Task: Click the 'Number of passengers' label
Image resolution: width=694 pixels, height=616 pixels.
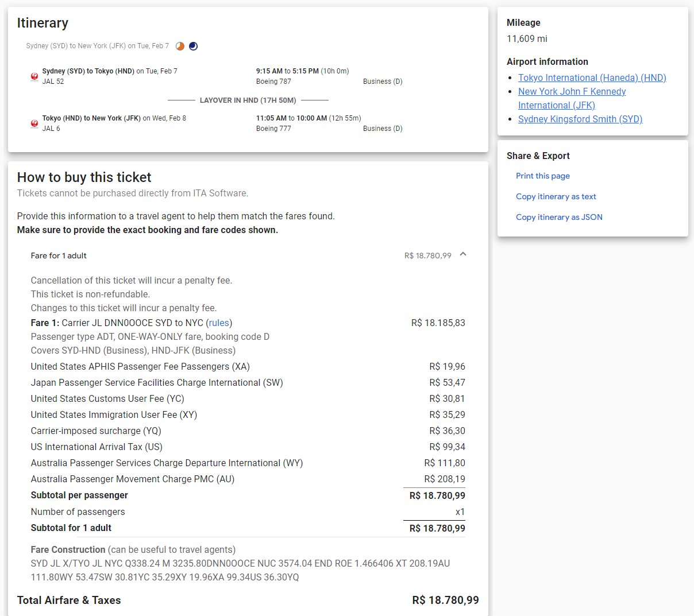Action: tap(78, 512)
